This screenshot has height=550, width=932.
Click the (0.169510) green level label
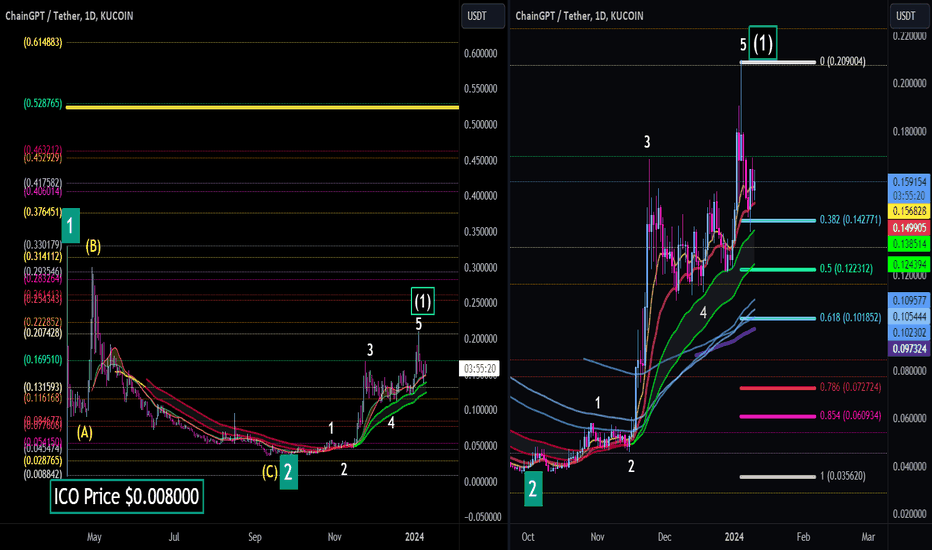click(x=43, y=360)
